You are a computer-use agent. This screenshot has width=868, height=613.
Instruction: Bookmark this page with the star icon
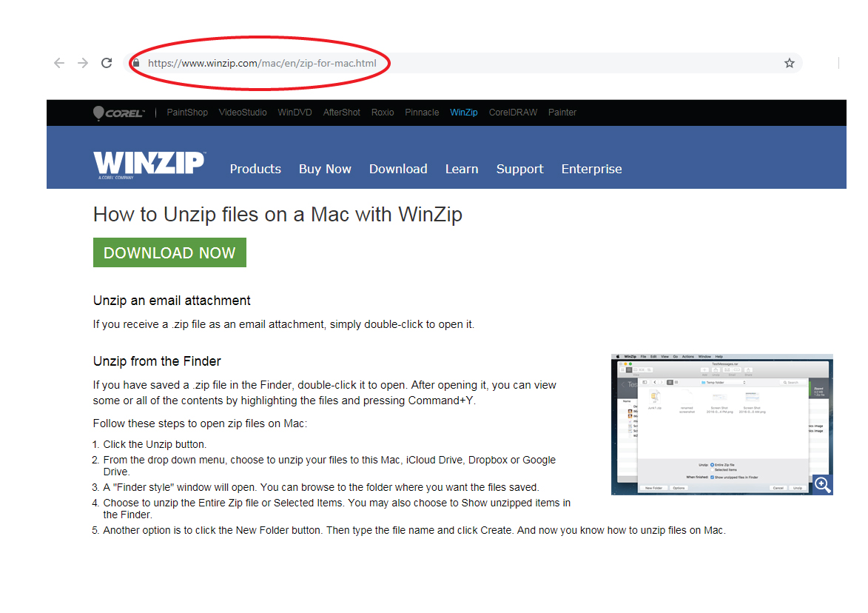pyautogui.click(x=790, y=63)
